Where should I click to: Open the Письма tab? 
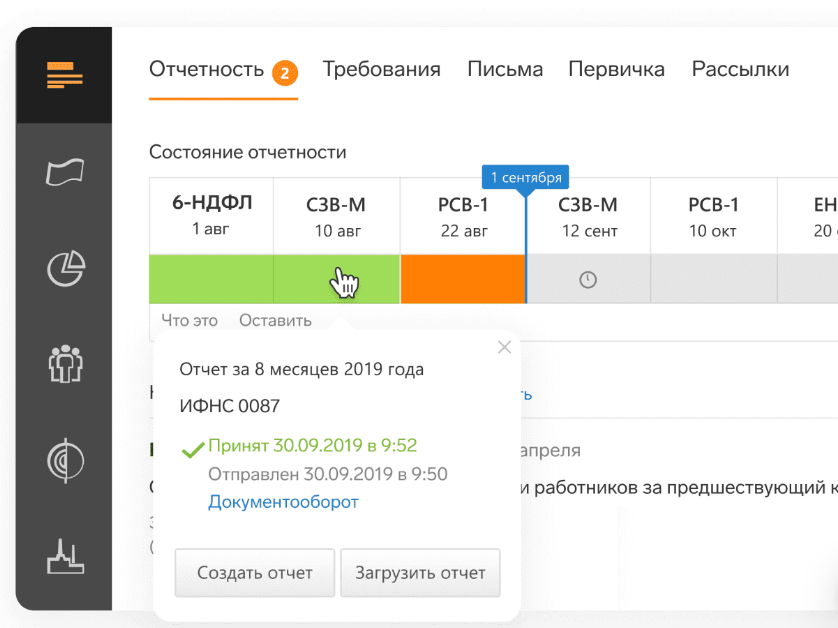click(x=505, y=70)
